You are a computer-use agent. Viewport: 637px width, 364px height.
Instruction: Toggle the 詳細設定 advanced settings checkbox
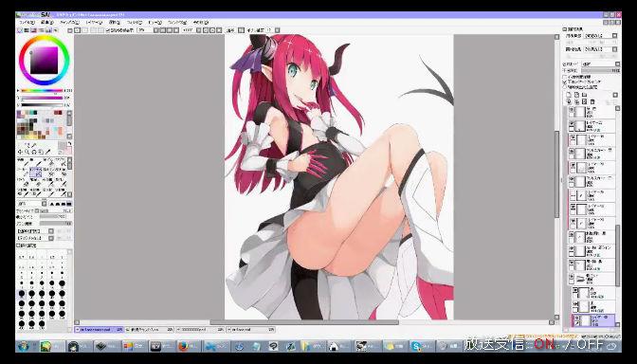click(18, 246)
